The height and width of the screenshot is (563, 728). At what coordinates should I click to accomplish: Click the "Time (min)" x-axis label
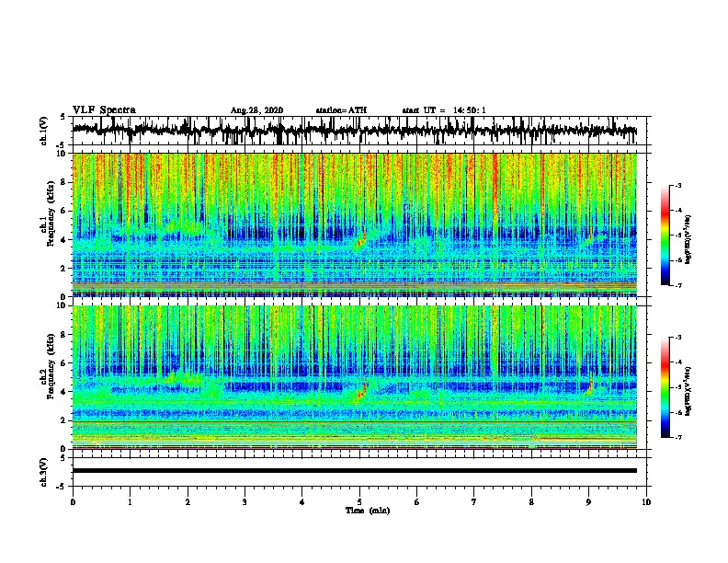[368, 511]
